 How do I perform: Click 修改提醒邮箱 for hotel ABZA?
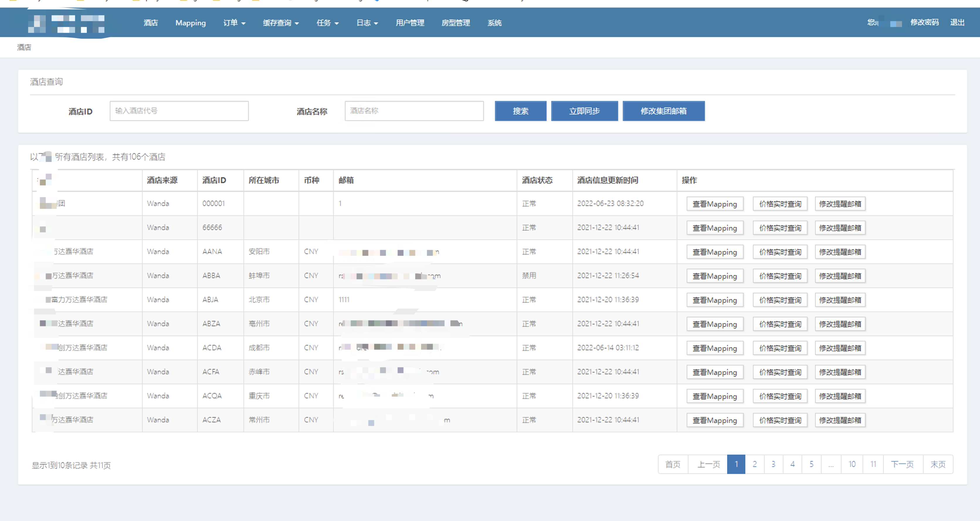(x=840, y=324)
